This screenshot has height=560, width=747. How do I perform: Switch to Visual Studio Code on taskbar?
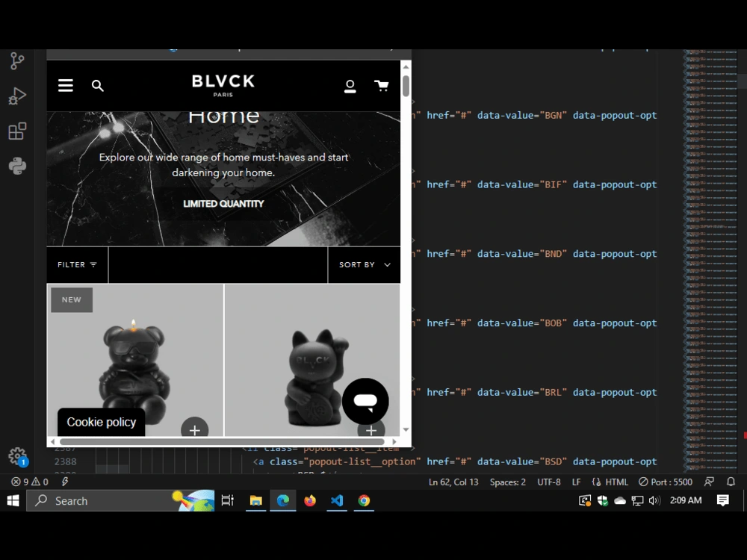click(337, 500)
